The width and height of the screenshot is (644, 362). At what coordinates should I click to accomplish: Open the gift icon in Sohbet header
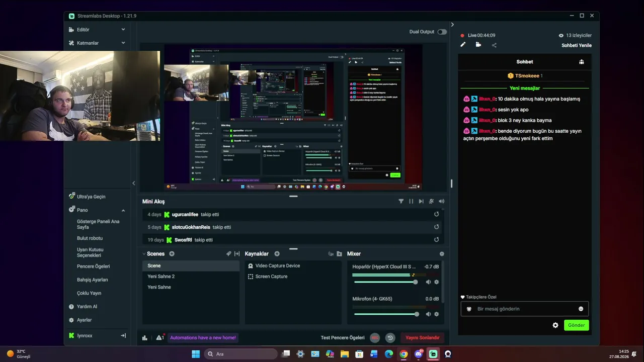coord(582,62)
